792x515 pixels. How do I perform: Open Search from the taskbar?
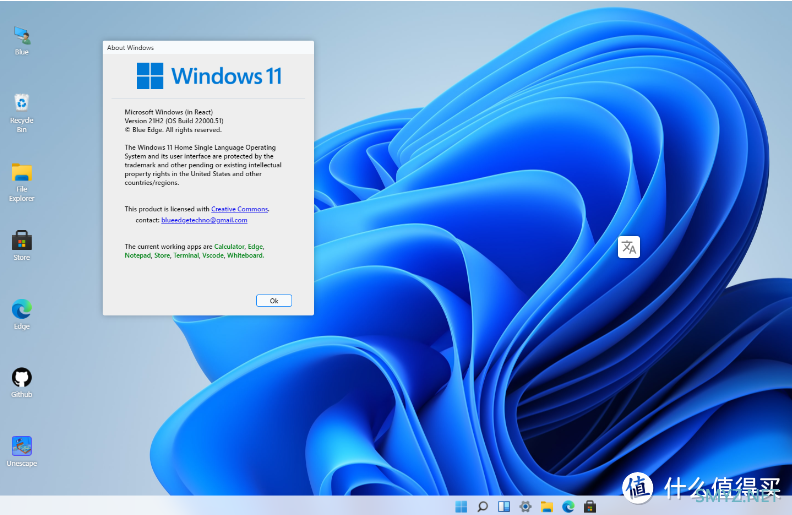pyautogui.click(x=482, y=506)
